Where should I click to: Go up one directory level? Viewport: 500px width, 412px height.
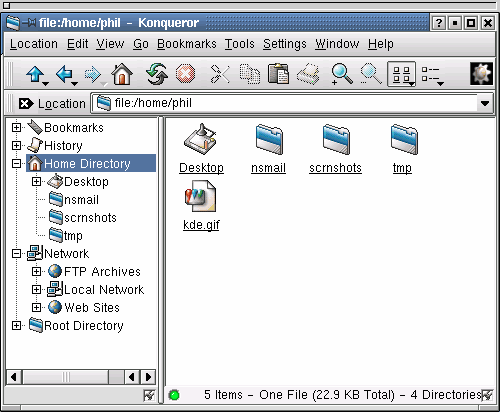click(x=35, y=74)
